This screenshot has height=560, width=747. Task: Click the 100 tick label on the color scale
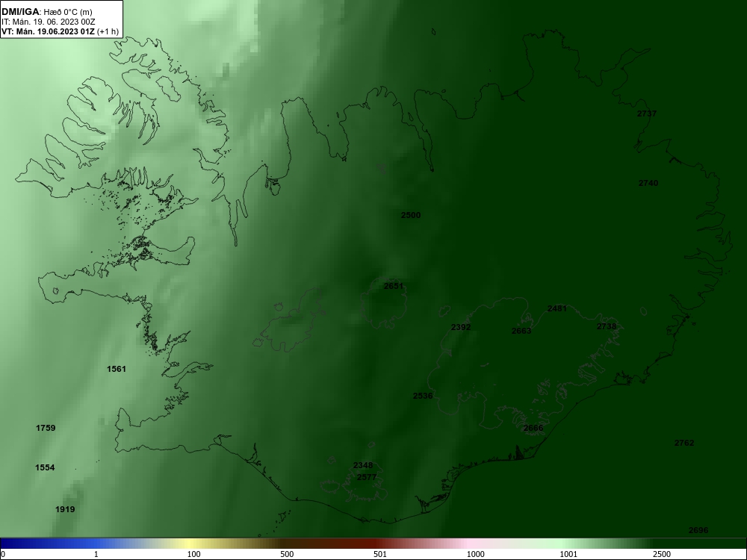point(193,554)
